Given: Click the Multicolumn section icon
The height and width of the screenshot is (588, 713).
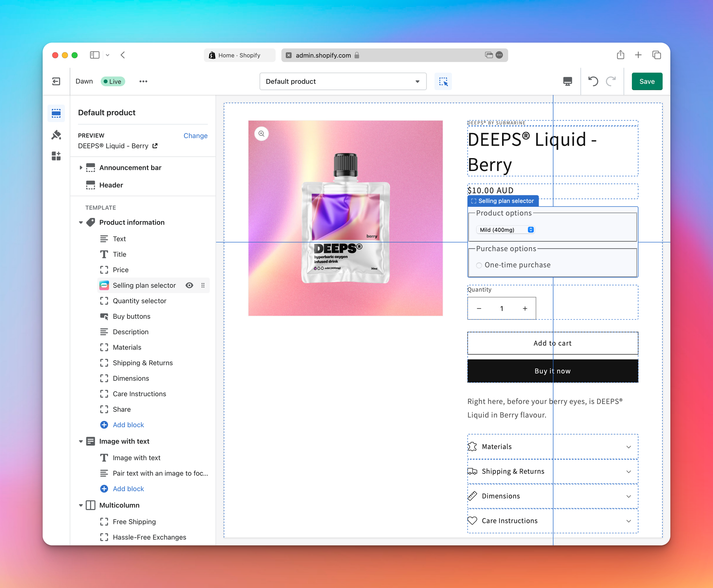Looking at the screenshot, I should [x=91, y=505].
